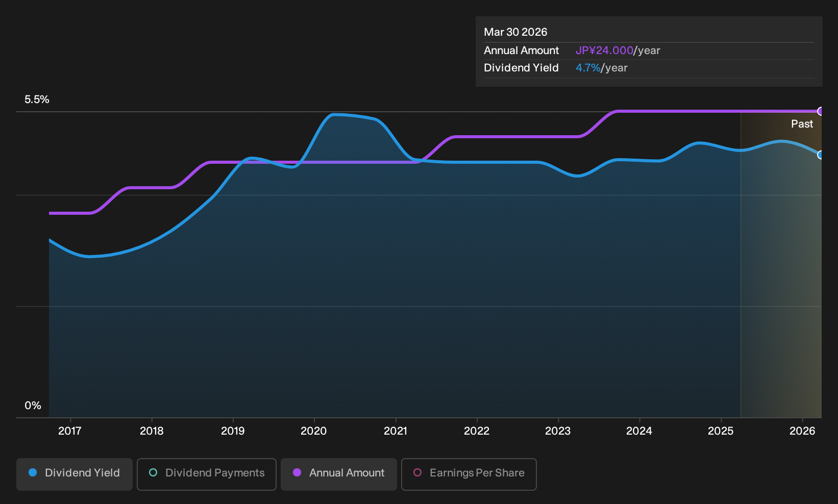Click the blue Dividend Yield legend dot
This screenshot has width=838, height=504.
33,473
